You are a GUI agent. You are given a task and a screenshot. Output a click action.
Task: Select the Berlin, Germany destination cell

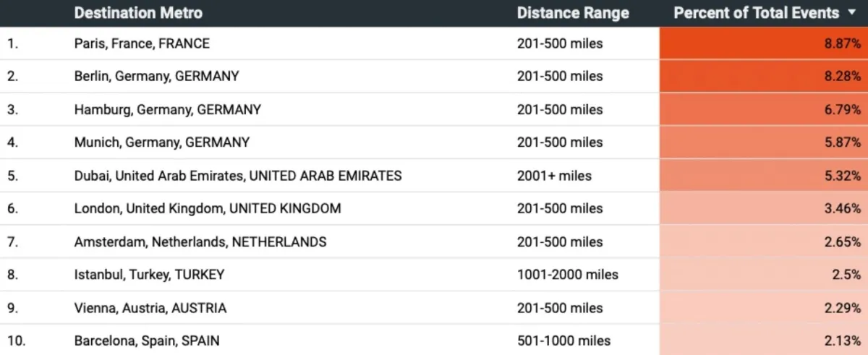[156, 76]
